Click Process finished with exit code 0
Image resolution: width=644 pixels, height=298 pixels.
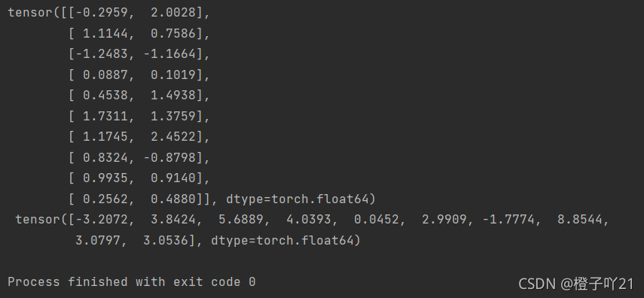pyautogui.click(x=131, y=282)
